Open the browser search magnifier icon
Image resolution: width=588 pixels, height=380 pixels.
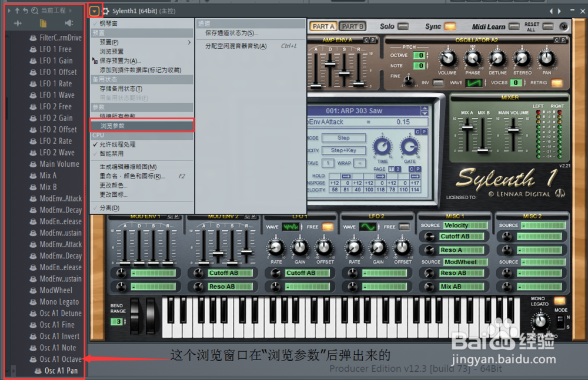click(x=35, y=11)
